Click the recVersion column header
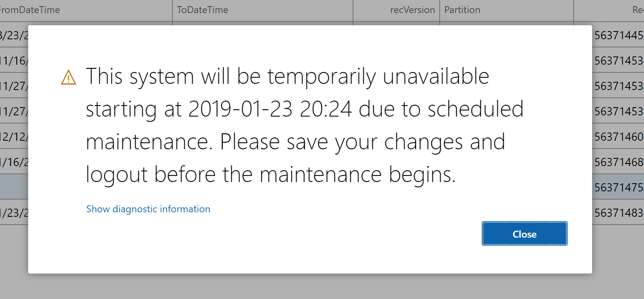 tap(412, 10)
